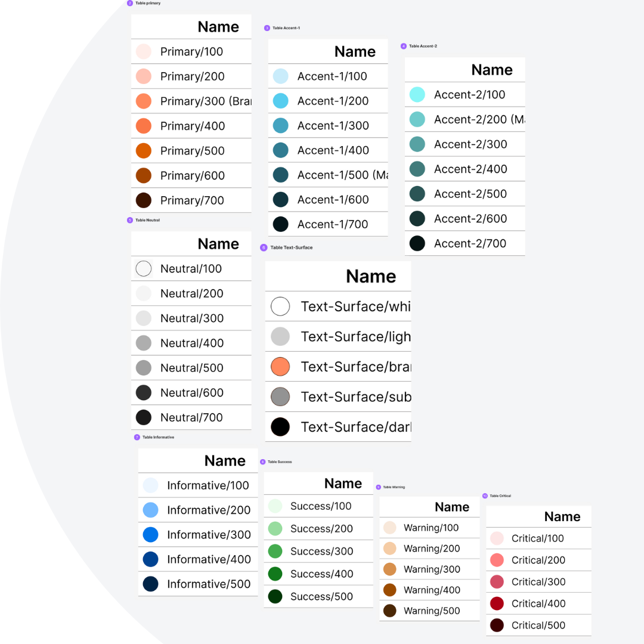This screenshot has height=644, width=644.
Task: Pick the Primary/700 dark brown swatch
Action: point(144,200)
